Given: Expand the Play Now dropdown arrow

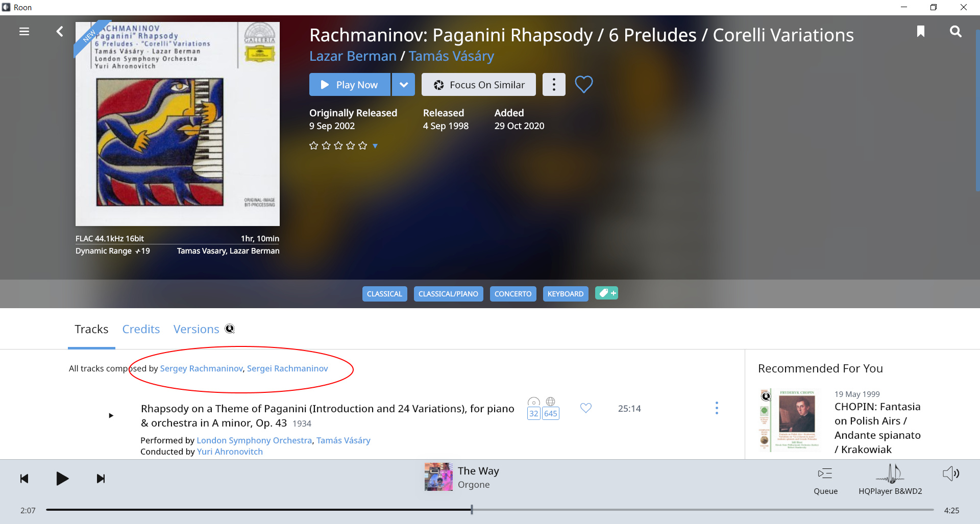Looking at the screenshot, I should tap(404, 85).
